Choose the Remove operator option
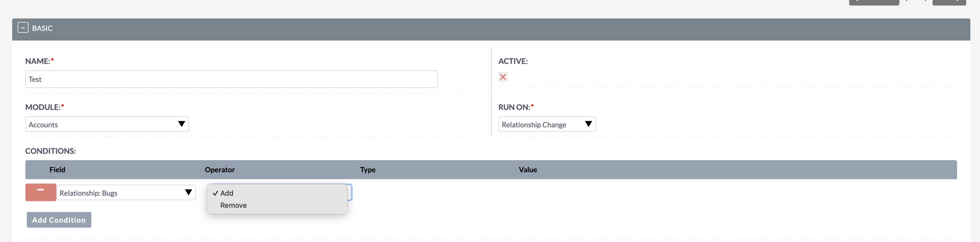The image size is (980, 242). click(x=234, y=205)
